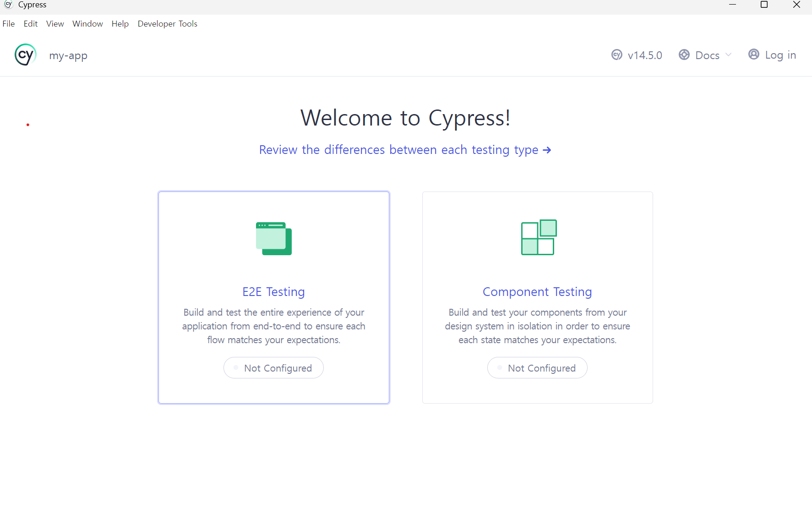Close the Cypress window

(x=796, y=5)
